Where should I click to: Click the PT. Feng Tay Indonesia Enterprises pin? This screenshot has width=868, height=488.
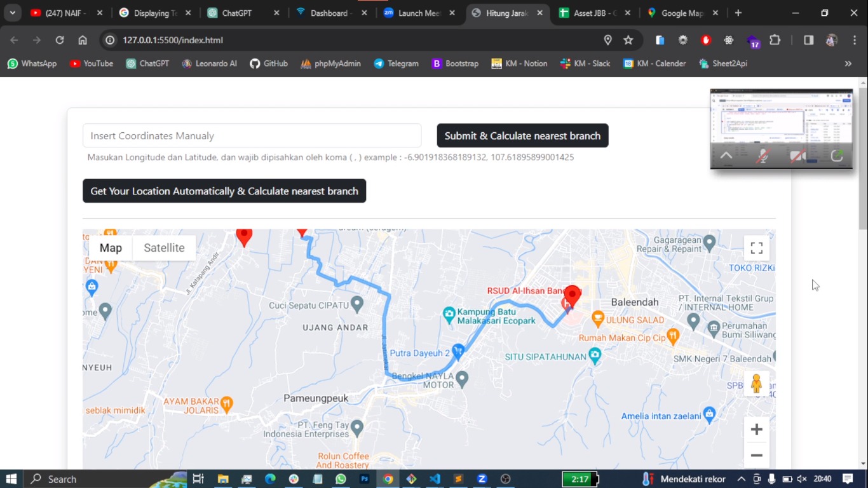point(357,428)
